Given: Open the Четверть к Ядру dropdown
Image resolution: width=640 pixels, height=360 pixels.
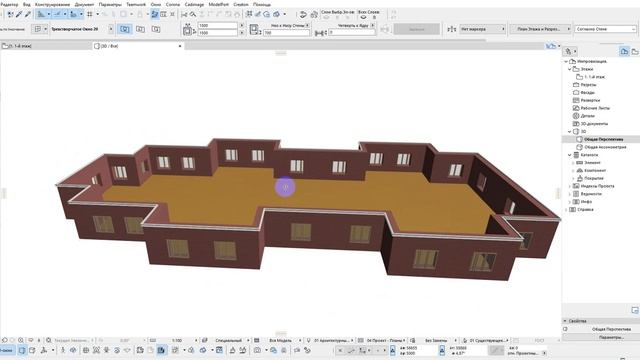Looking at the screenshot, I should point(372,25).
